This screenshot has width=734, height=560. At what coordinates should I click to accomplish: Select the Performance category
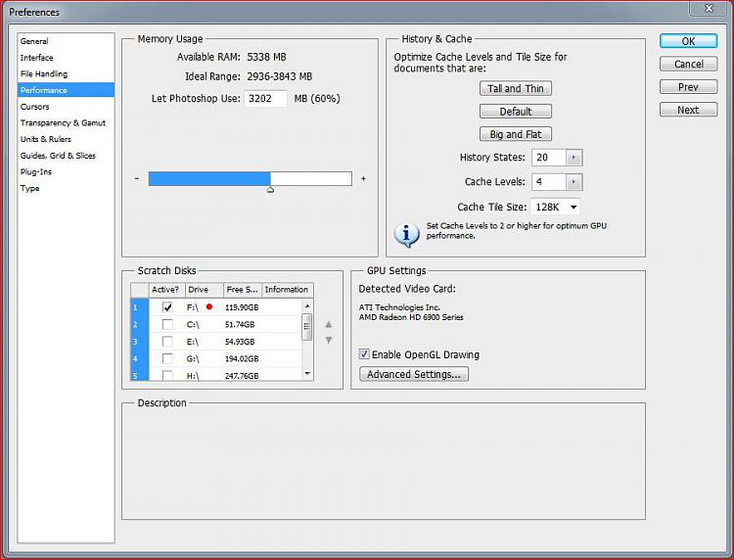66,90
